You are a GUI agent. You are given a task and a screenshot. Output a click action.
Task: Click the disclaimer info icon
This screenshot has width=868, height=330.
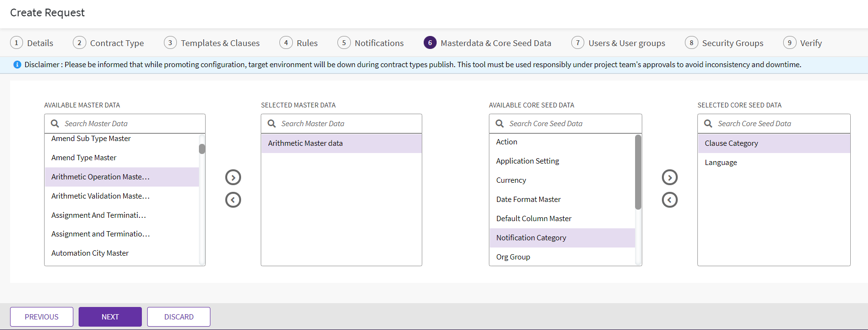pyautogui.click(x=17, y=65)
